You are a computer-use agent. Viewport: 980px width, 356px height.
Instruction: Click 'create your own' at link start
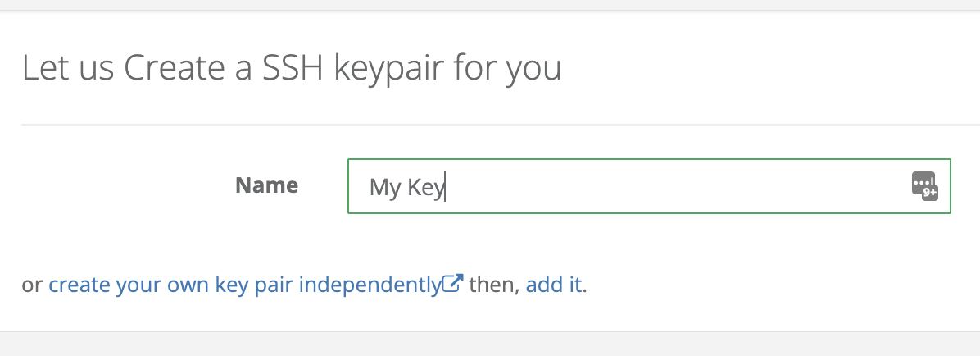click(x=129, y=285)
